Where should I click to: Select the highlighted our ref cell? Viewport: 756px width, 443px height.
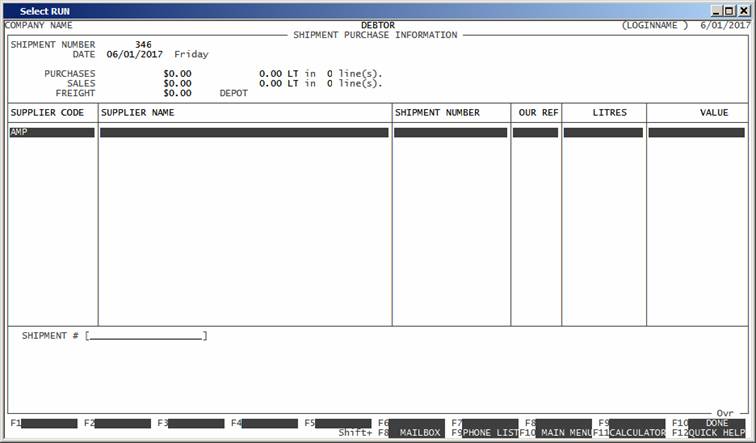(535, 133)
